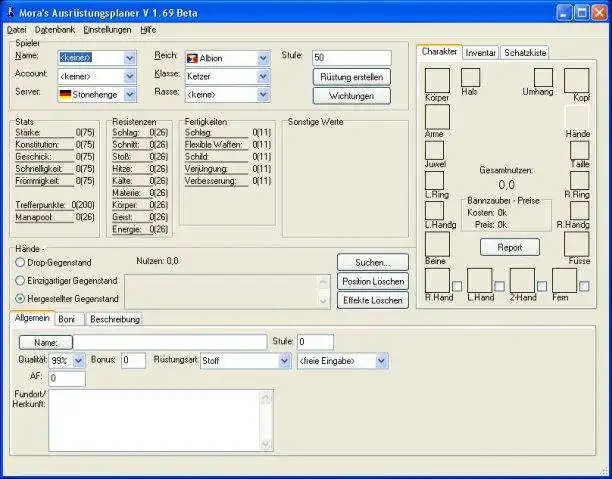612x479 pixels.
Task: Select the Körper armor slot
Action: tap(437, 80)
